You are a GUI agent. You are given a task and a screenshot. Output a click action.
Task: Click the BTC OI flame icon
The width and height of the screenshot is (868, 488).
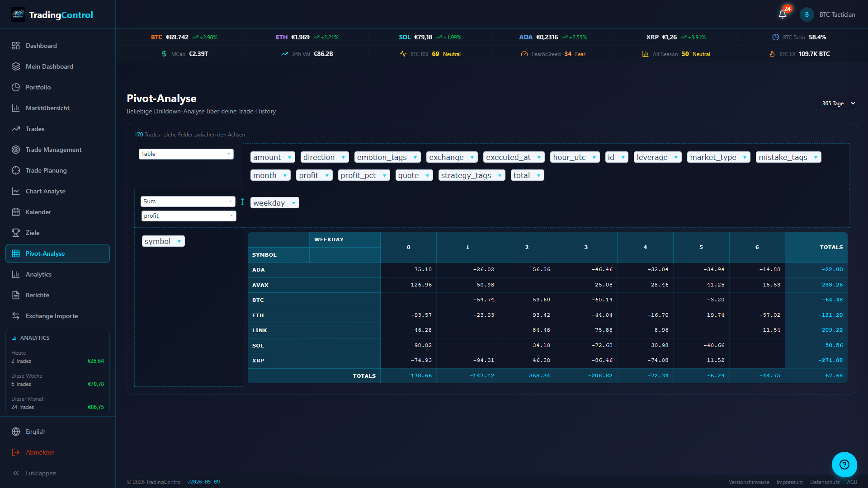772,54
